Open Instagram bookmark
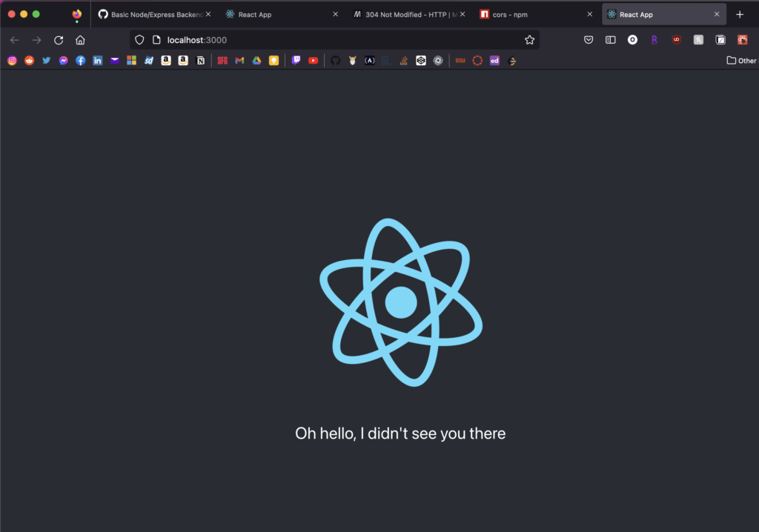The image size is (759, 532). click(x=13, y=61)
